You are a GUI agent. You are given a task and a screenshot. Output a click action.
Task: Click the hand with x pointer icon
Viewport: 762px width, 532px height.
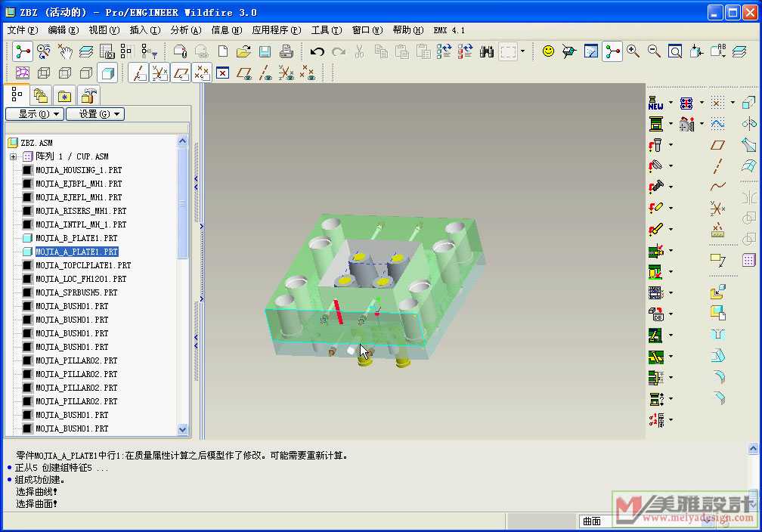(65, 51)
